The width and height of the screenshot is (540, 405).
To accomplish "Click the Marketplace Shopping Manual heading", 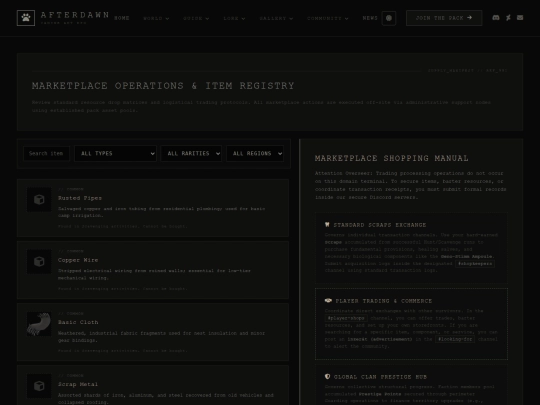I will click(392, 158).
